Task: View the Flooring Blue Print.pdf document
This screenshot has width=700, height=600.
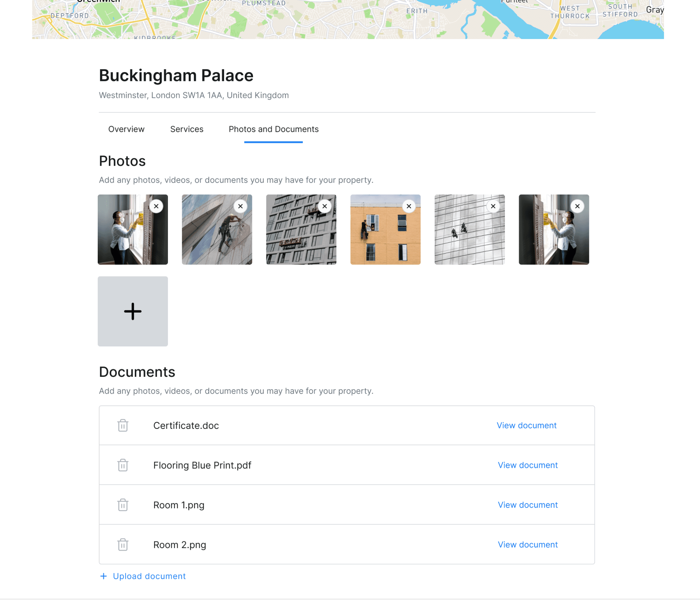Action: click(528, 465)
